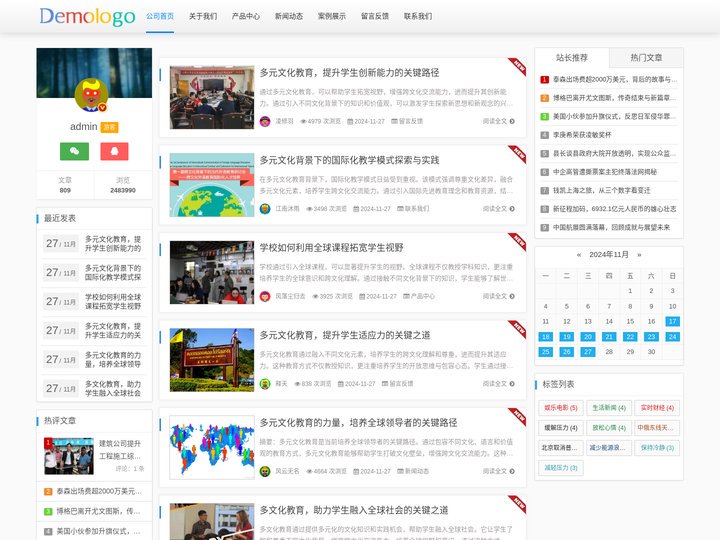The width and height of the screenshot is (720, 540).
Task: Open article title 多文化教育，助力学生融入全球社会的关键之道
Action: tap(354, 510)
